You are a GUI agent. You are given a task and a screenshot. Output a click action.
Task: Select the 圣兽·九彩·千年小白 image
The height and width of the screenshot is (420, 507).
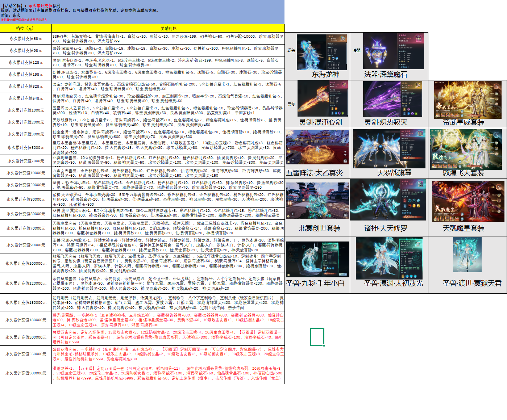pos(317,259)
